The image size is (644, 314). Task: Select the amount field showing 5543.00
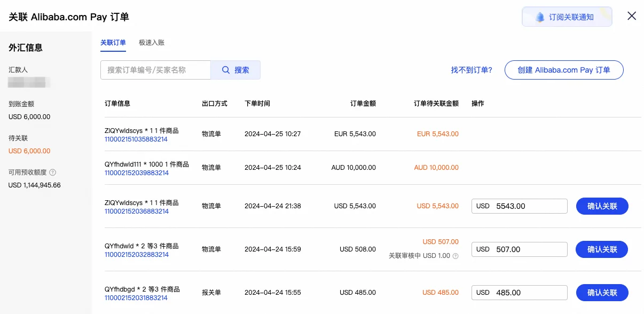(529, 206)
